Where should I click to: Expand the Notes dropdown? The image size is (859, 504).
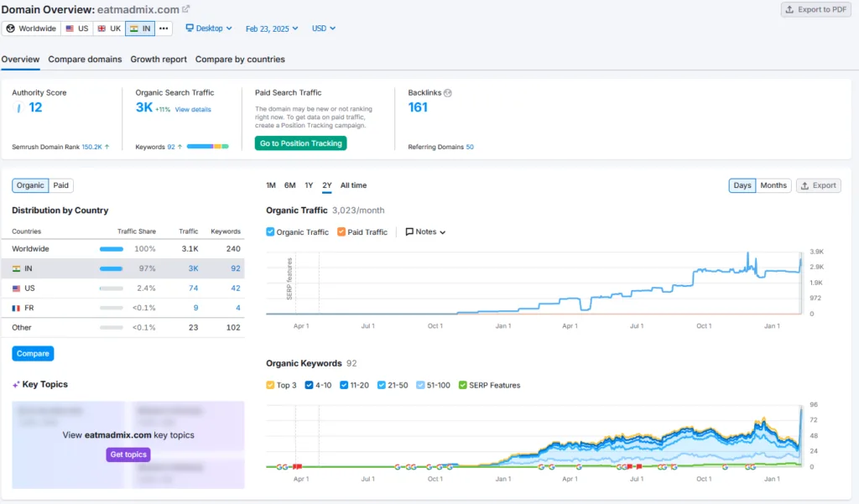coord(425,231)
